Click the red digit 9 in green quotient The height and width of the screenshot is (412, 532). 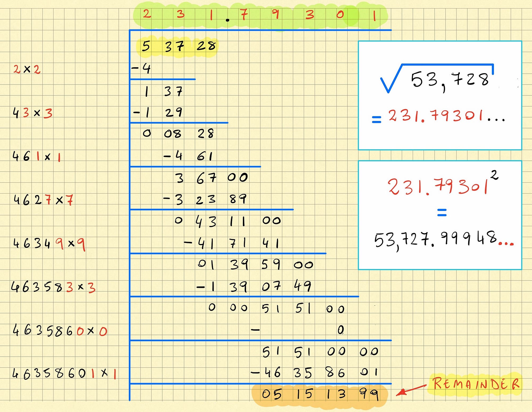[276, 14]
